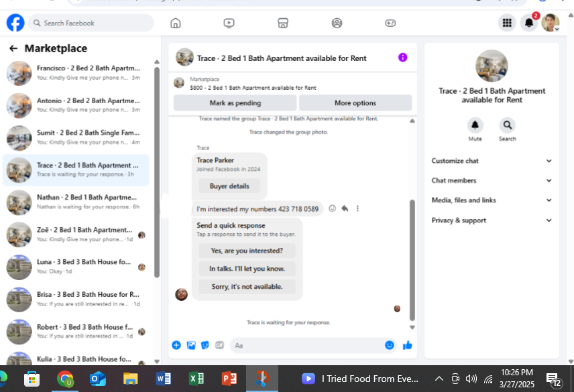The image size is (574, 392).
Task: Click the chat header listing thumbnail
Action: [x=184, y=58]
